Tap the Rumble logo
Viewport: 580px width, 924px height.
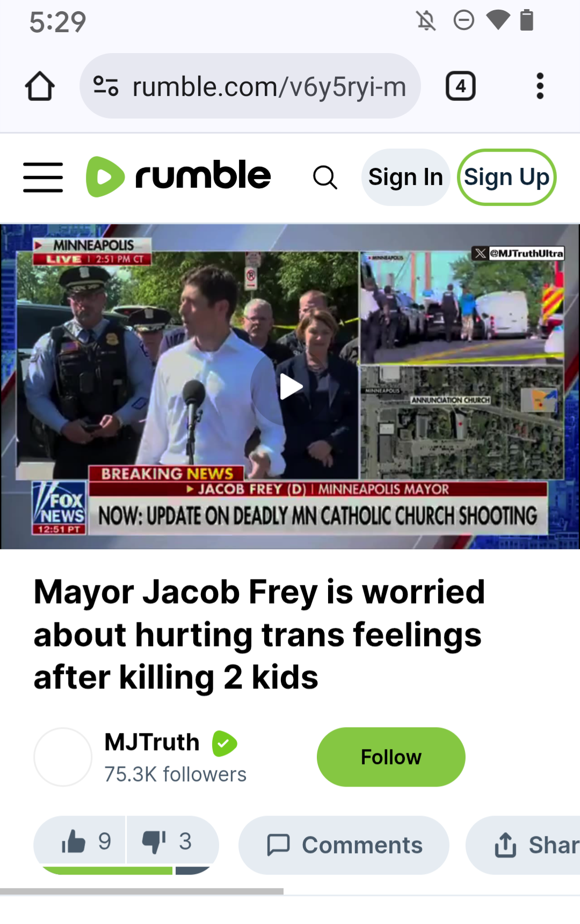[178, 177]
